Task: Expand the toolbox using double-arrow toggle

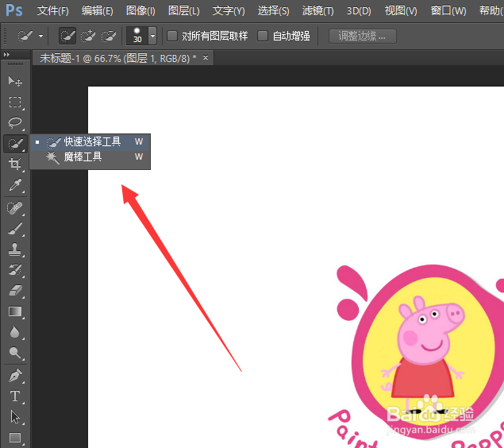Action: (6, 55)
